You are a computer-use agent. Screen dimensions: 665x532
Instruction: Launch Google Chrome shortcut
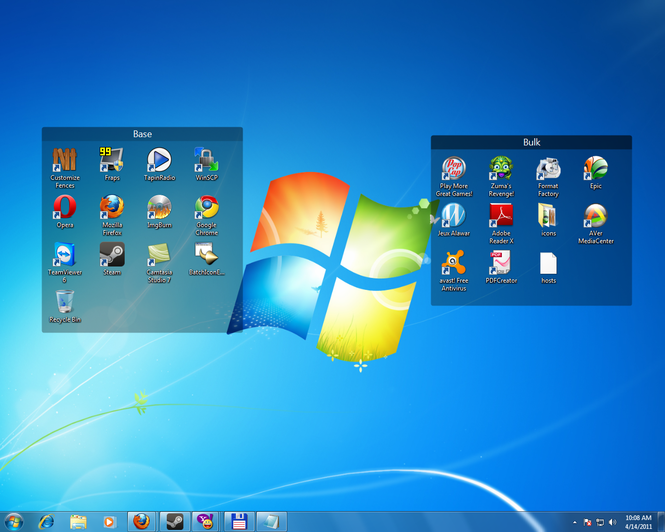pos(207,215)
